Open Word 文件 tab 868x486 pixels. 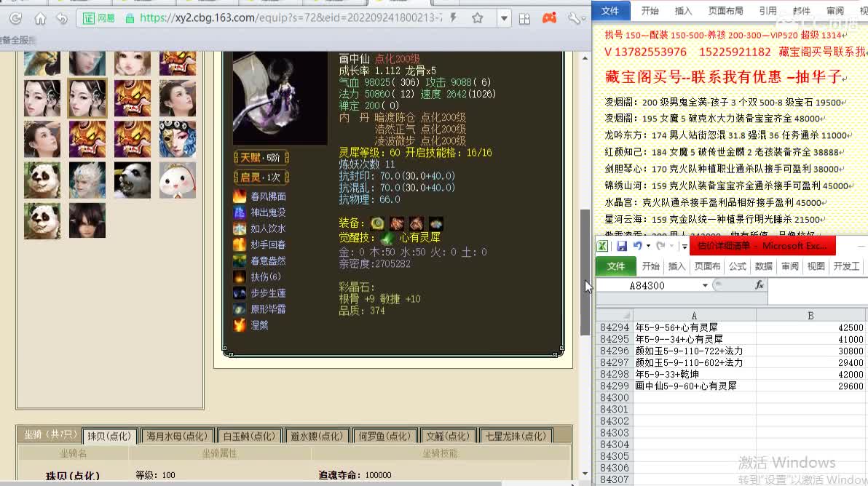[x=611, y=10]
